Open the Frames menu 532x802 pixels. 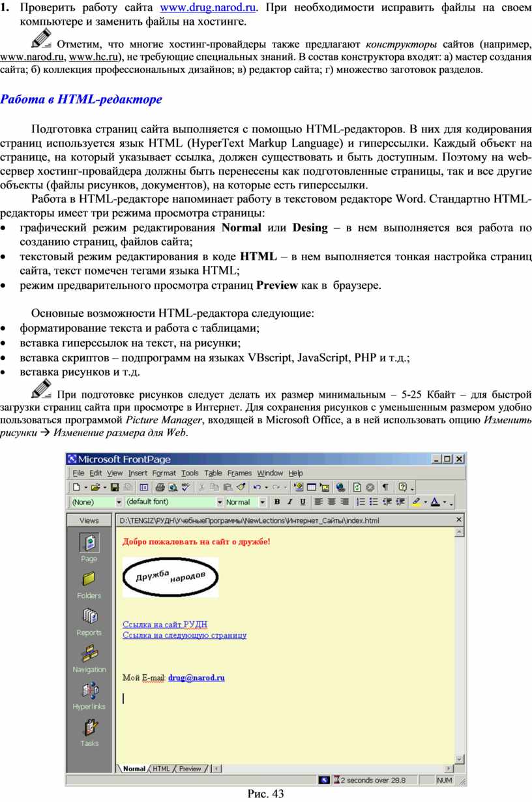click(x=239, y=473)
